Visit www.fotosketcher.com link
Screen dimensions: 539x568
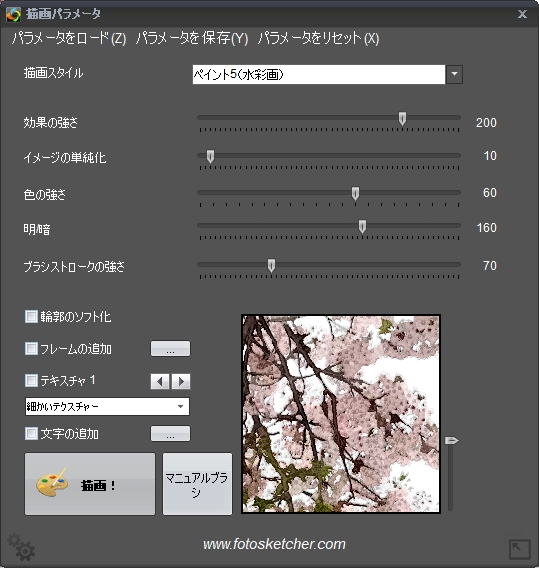pos(274,544)
